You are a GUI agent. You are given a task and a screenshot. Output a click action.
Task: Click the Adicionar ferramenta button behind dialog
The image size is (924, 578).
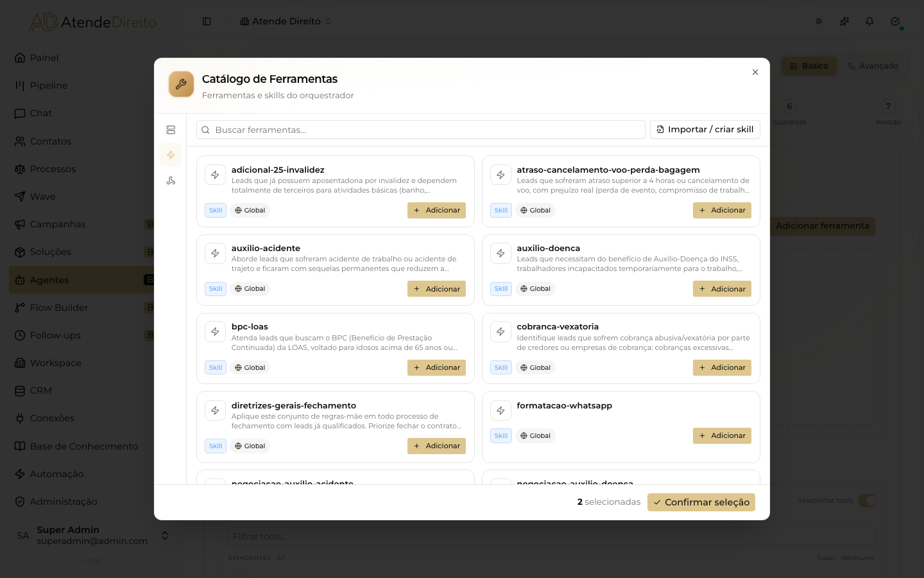click(x=822, y=226)
